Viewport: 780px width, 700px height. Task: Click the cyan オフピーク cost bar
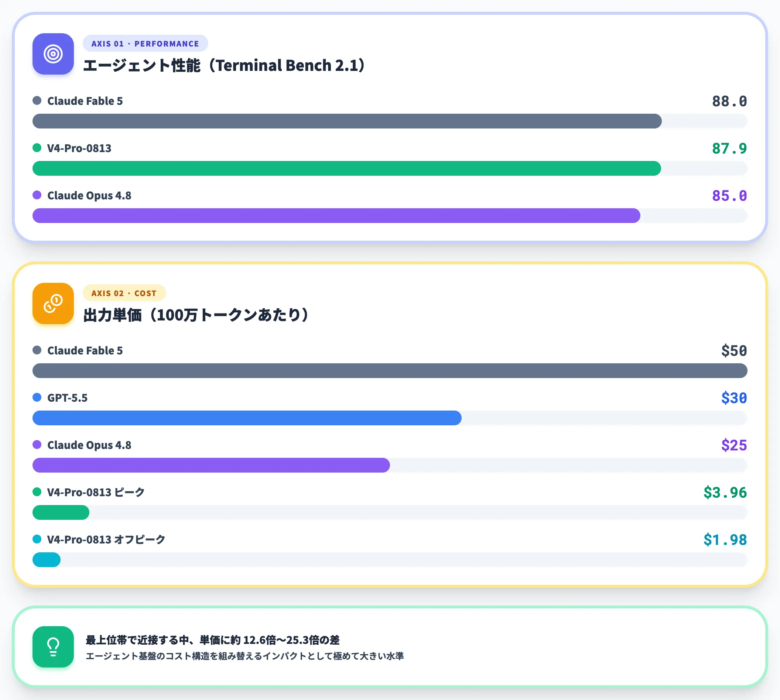tap(47, 560)
